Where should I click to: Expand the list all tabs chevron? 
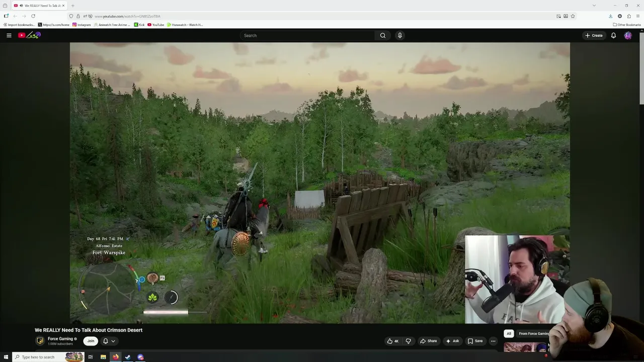click(594, 6)
